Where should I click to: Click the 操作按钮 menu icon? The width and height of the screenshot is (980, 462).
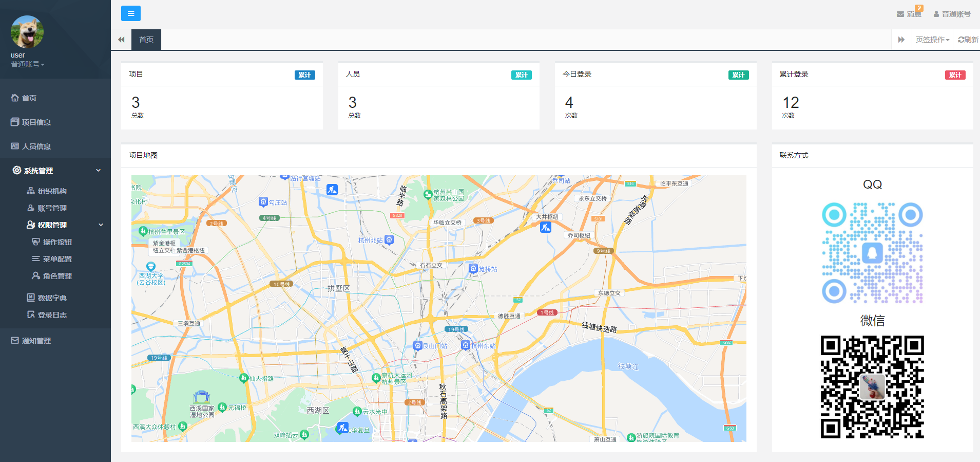click(35, 242)
